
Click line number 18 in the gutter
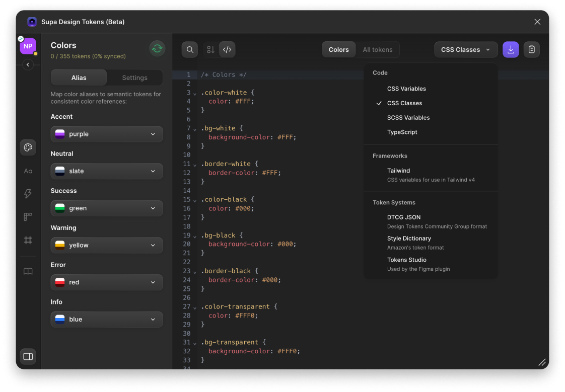(x=187, y=226)
